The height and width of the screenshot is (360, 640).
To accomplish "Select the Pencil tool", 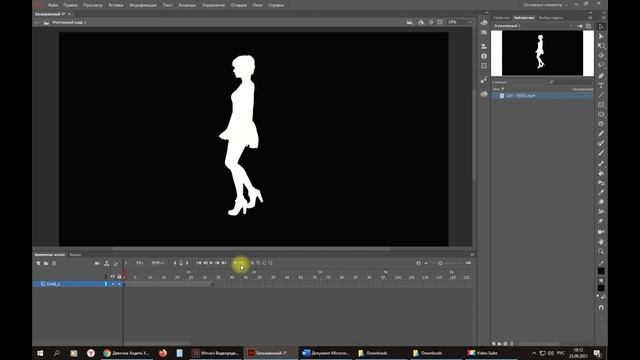I will coord(601,133).
